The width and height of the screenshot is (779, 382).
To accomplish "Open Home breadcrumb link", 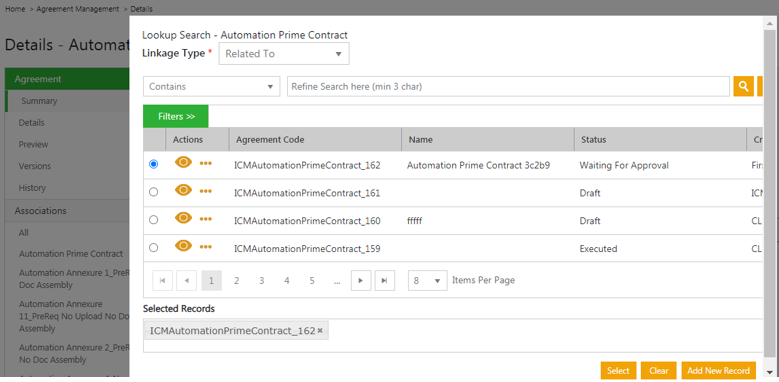I will 15,9.
